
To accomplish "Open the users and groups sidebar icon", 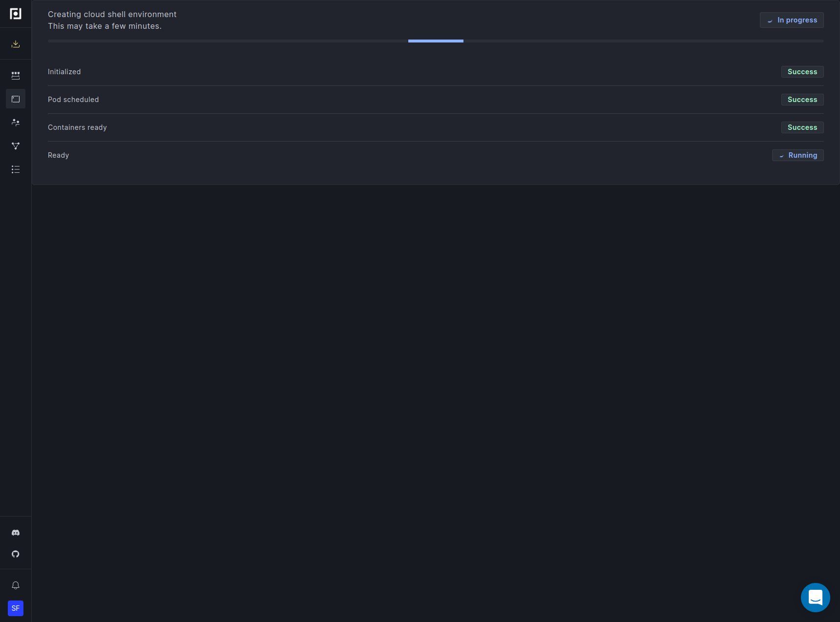I will (x=16, y=123).
